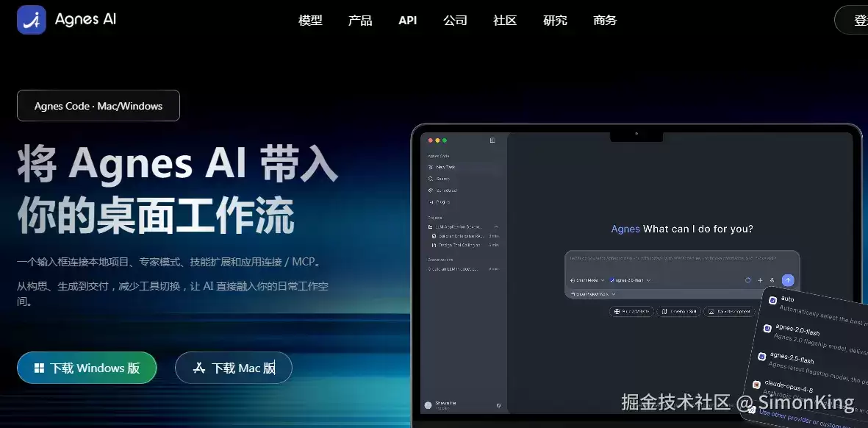Click the auto option's model icon
The width and height of the screenshot is (868, 428).
(x=772, y=300)
